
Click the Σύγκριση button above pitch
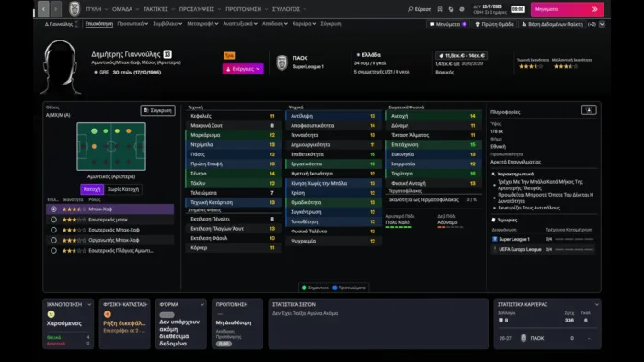pos(157,110)
